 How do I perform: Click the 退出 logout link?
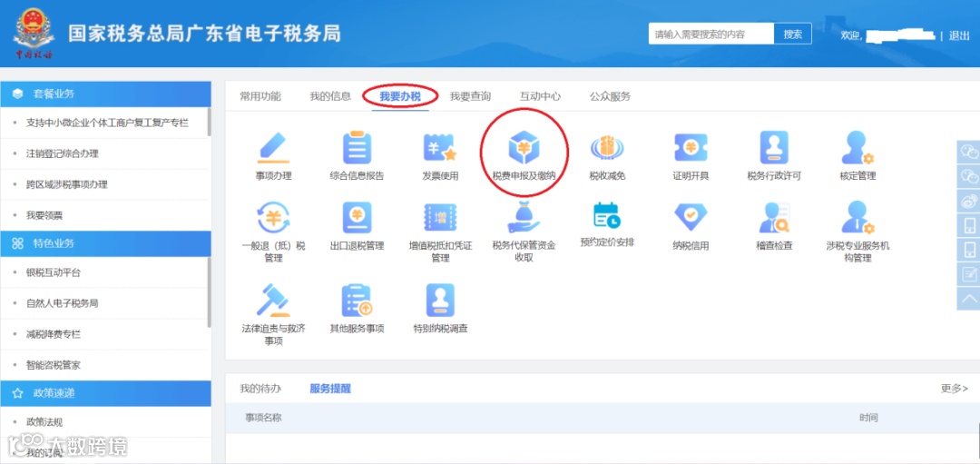pyautogui.click(x=959, y=35)
